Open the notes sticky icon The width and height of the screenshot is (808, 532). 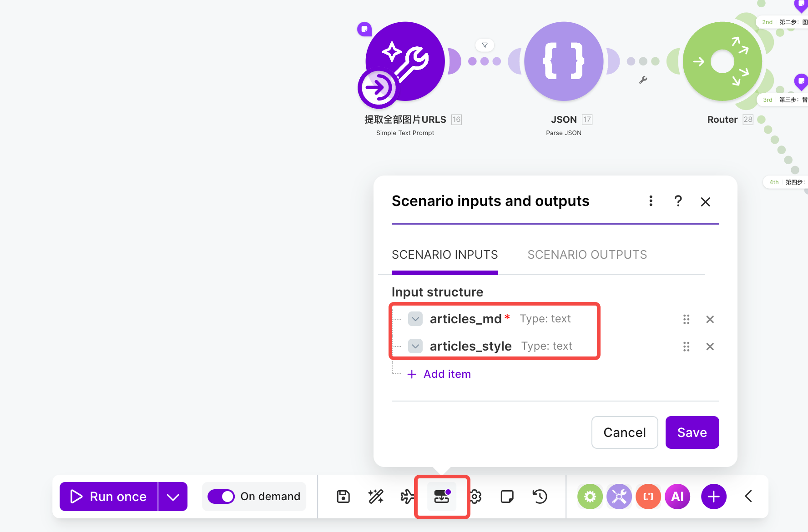(x=507, y=497)
